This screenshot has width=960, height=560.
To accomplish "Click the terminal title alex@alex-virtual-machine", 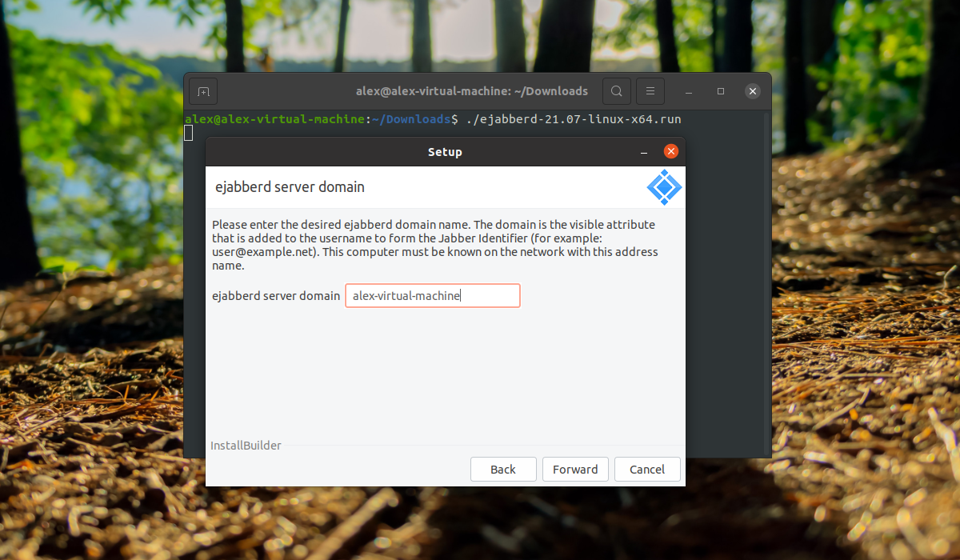I will pos(472,91).
